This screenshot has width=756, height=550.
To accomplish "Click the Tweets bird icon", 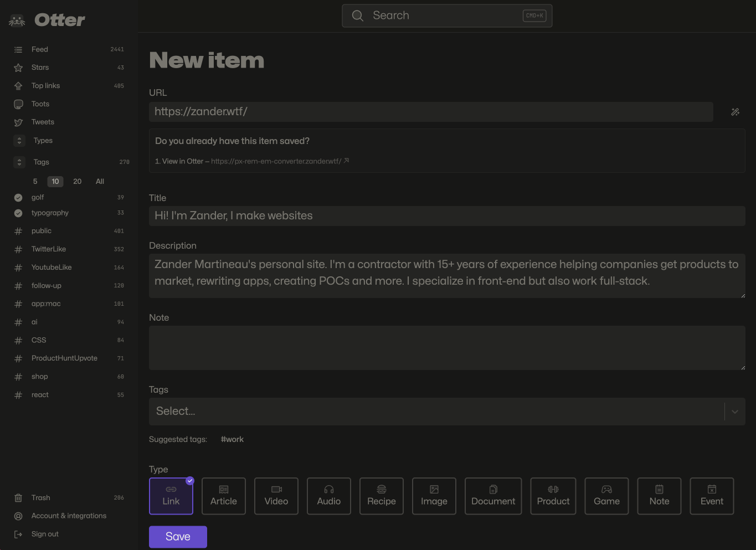I will click(x=18, y=122).
